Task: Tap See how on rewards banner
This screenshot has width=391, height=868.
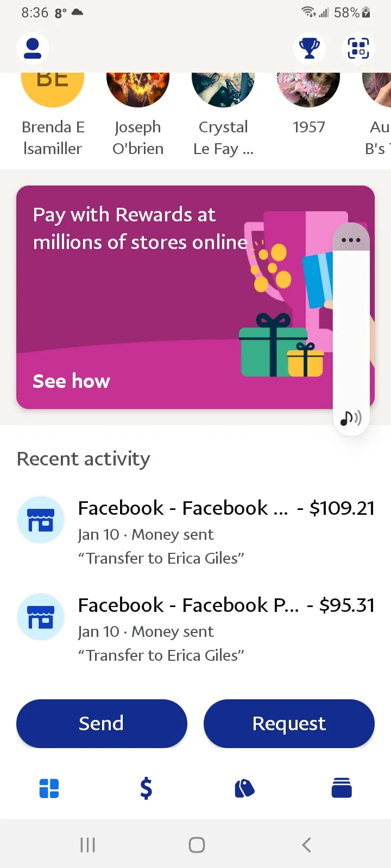Action: tap(71, 381)
